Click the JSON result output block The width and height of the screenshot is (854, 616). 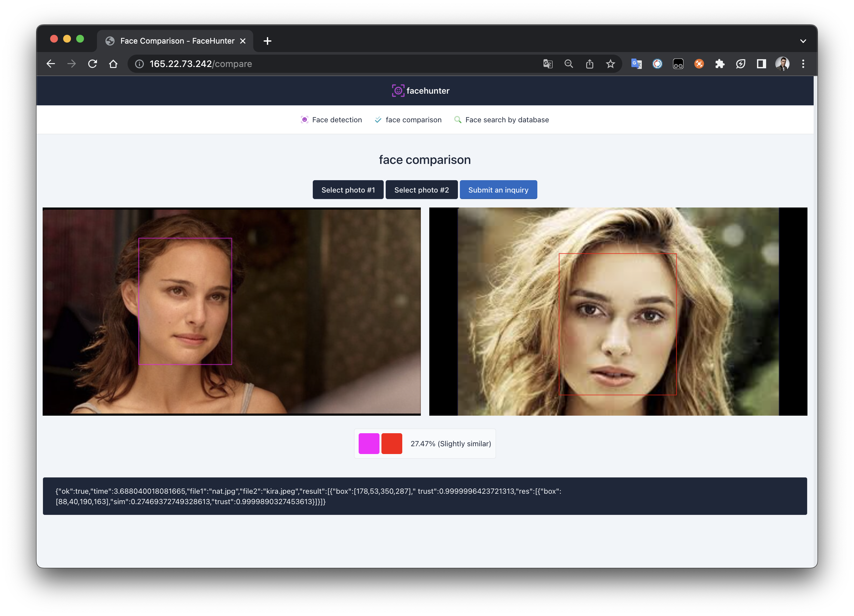[x=425, y=496]
